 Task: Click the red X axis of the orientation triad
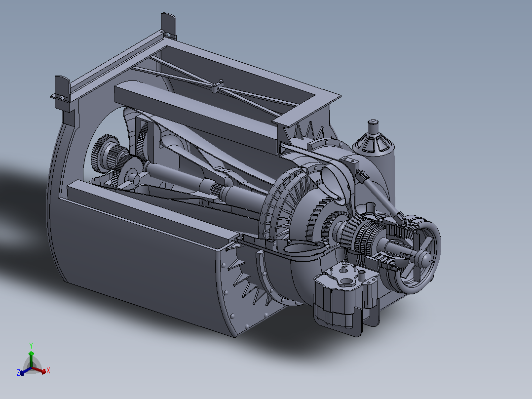point(38,370)
